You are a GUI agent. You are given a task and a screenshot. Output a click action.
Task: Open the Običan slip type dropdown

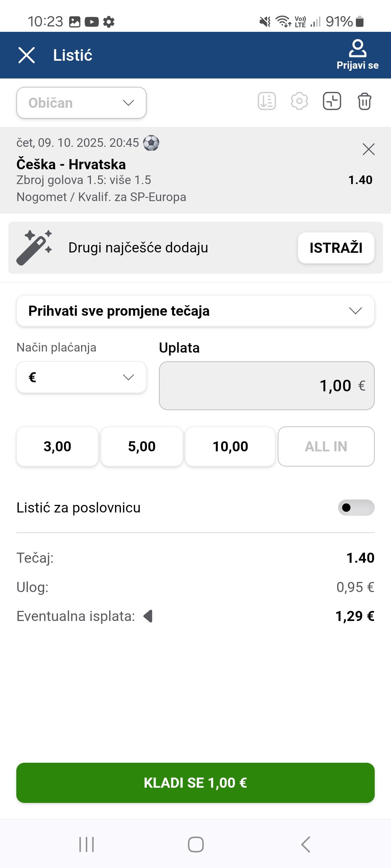81,103
